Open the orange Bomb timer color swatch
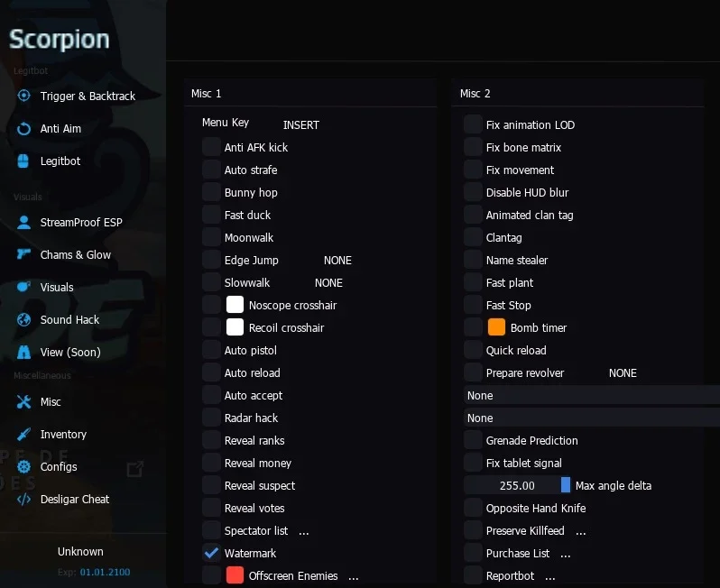 pyautogui.click(x=496, y=327)
